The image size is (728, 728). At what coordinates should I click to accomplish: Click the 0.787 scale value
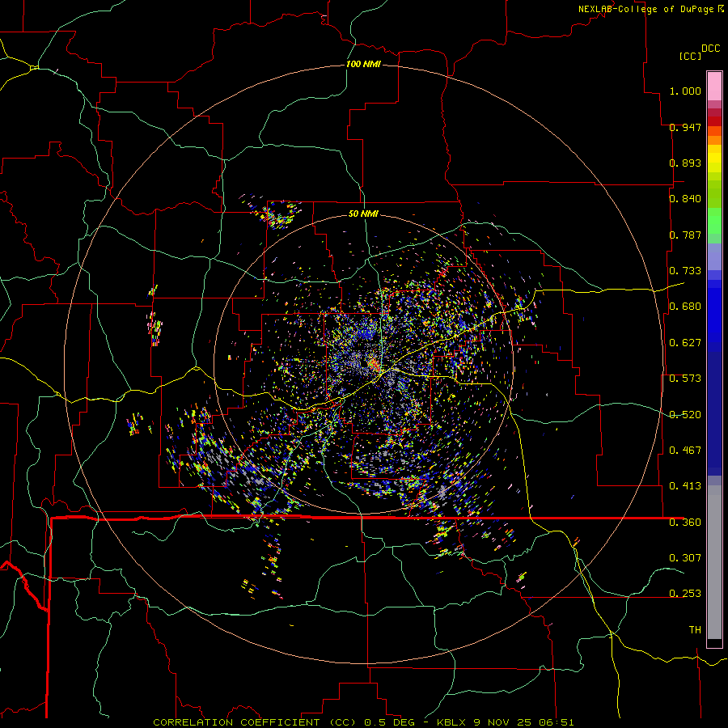(x=685, y=235)
